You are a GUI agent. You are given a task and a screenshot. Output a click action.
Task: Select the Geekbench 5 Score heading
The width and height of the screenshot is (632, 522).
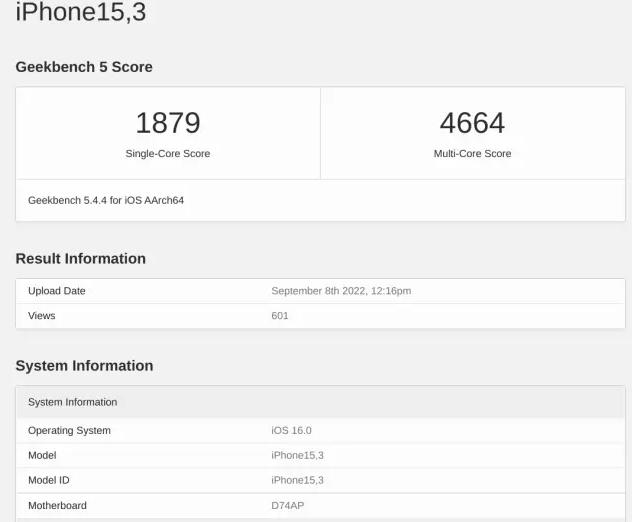[x=84, y=67]
